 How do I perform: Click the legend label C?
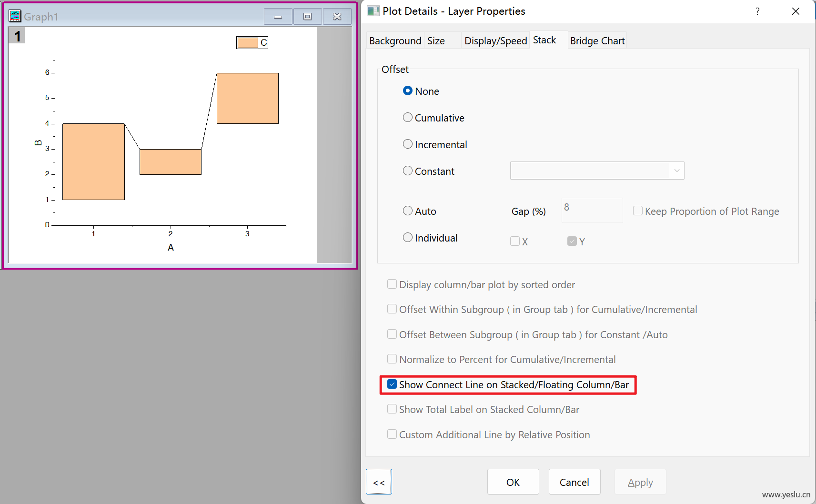coord(263,43)
